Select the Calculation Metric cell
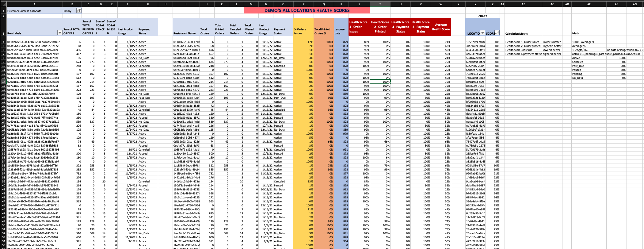Screen dimensions: 644x249 click(x=517, y=34)
